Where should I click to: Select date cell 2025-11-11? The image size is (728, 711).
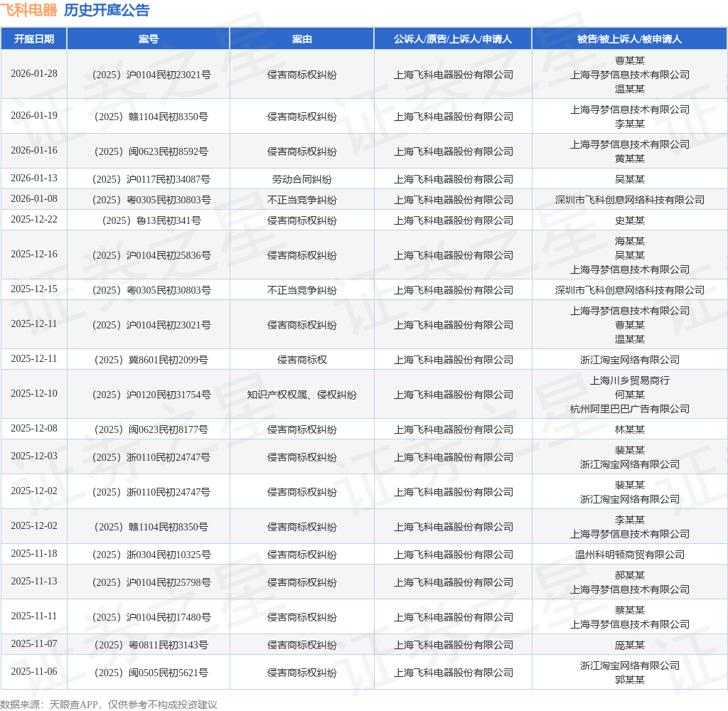(34, 616)
